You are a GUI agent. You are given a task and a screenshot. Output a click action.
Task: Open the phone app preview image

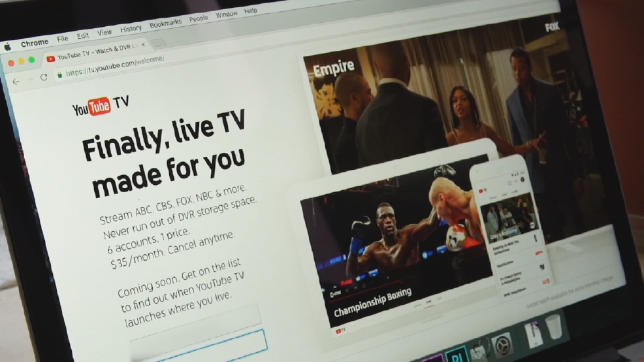513,228
